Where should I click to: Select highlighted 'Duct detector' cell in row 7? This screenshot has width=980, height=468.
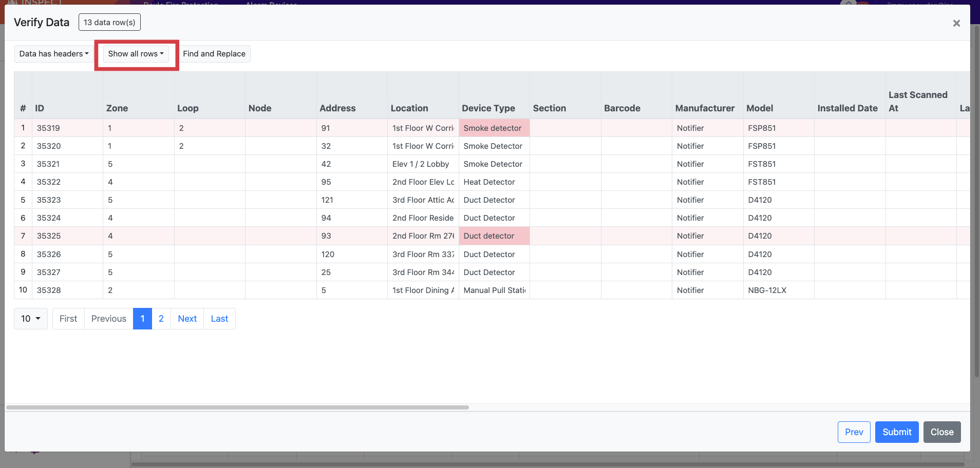coord(494,236)
